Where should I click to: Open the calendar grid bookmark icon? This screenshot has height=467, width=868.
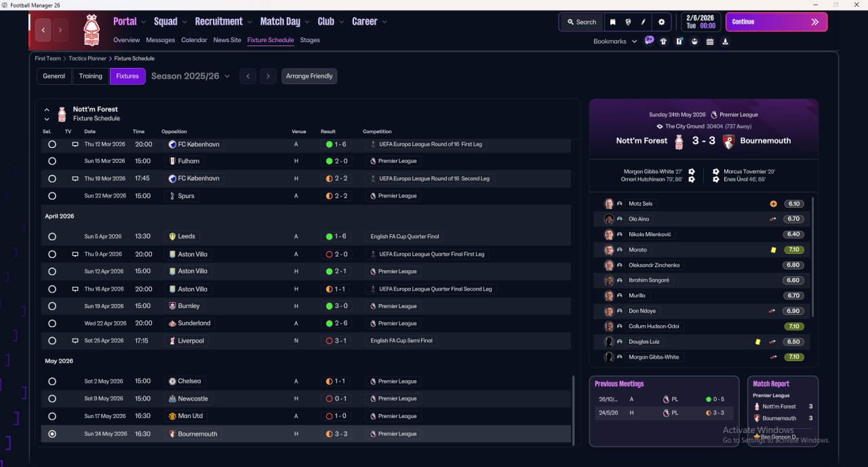(x=710, y=41)
